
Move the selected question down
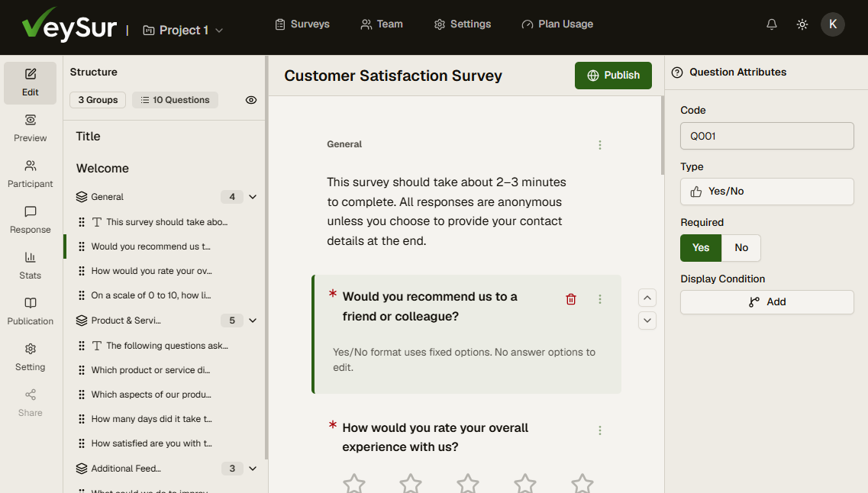click(x=647, y=321)
